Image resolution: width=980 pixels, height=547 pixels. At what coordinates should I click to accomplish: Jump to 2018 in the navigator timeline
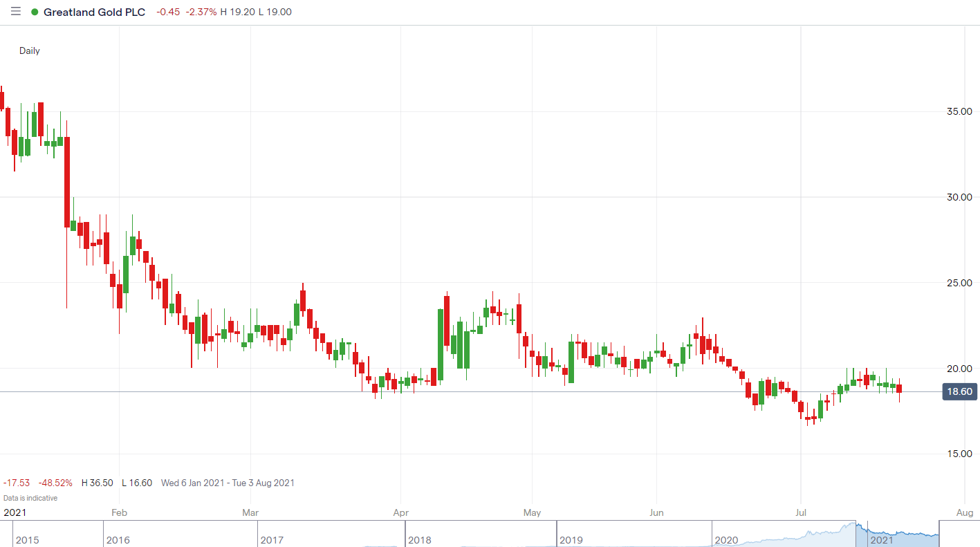(x=420, y=539)
